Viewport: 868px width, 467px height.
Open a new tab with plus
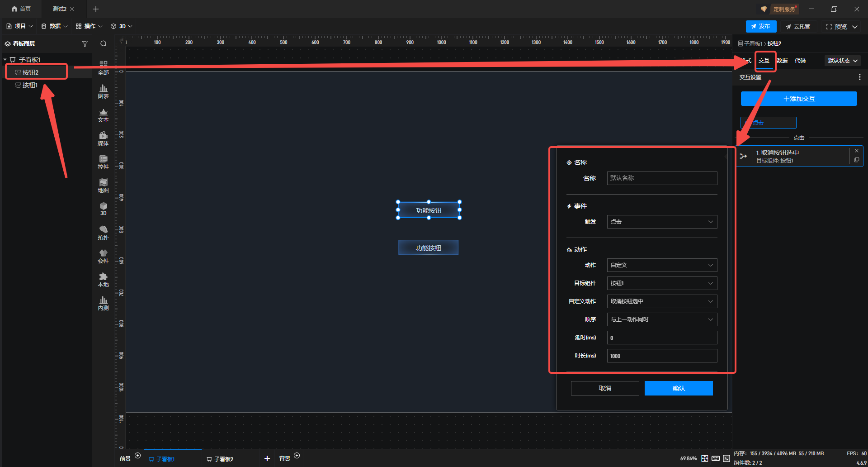[x=96, y=9]
